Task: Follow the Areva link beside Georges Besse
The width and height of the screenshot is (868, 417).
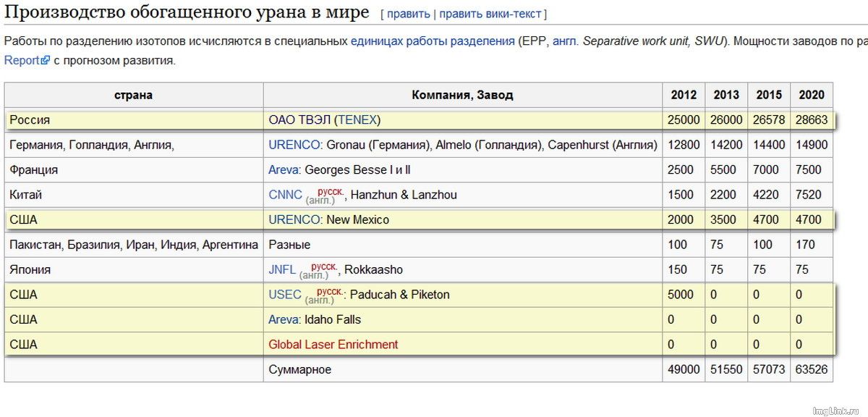Action: [284, 170]
